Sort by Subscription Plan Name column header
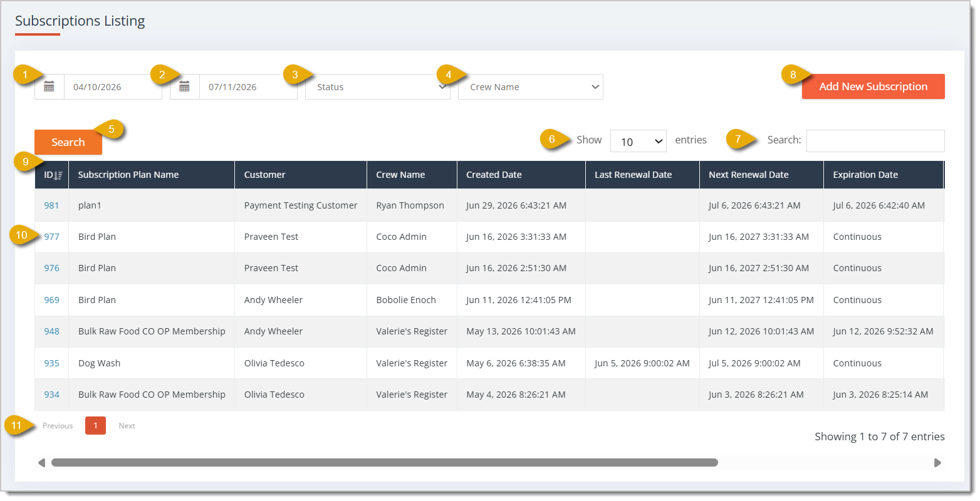This screenshot has height=501, width=980. point(152,175)
